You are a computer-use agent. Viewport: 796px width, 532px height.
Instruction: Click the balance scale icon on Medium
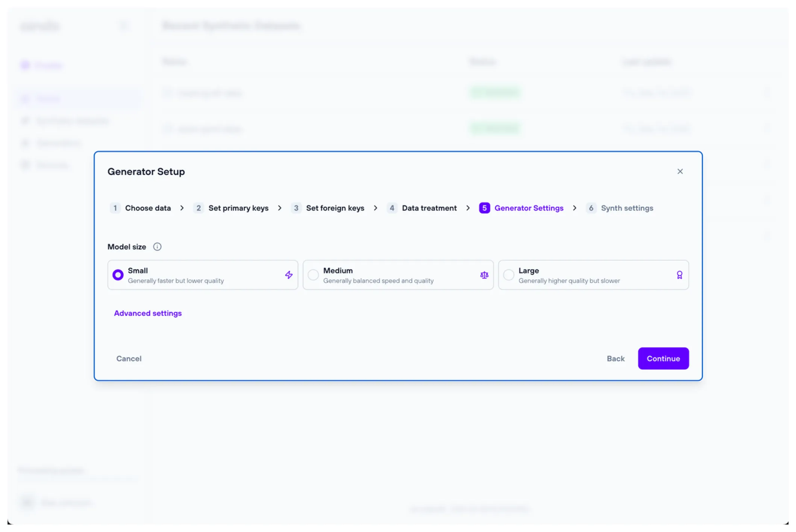484,275
